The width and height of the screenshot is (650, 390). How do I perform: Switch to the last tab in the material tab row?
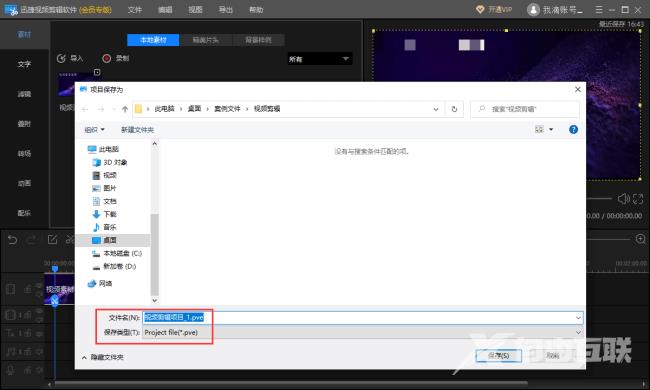[x=258, y=40]
